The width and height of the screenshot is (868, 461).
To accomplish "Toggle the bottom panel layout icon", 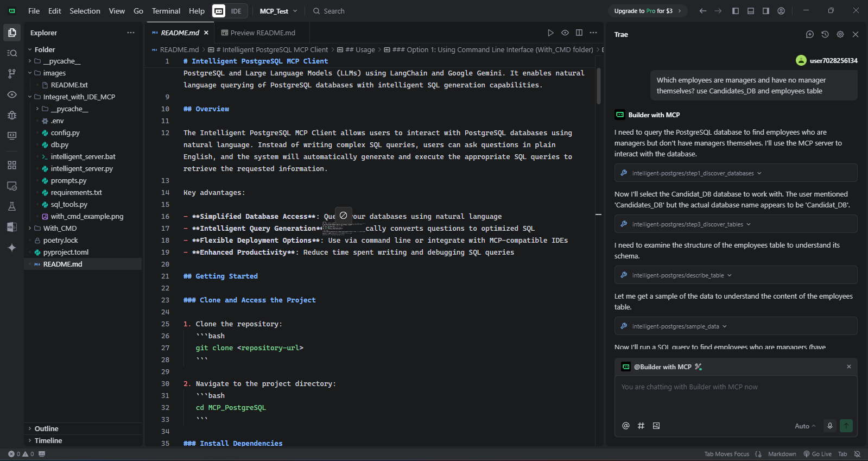I will [x=751, y=11].
